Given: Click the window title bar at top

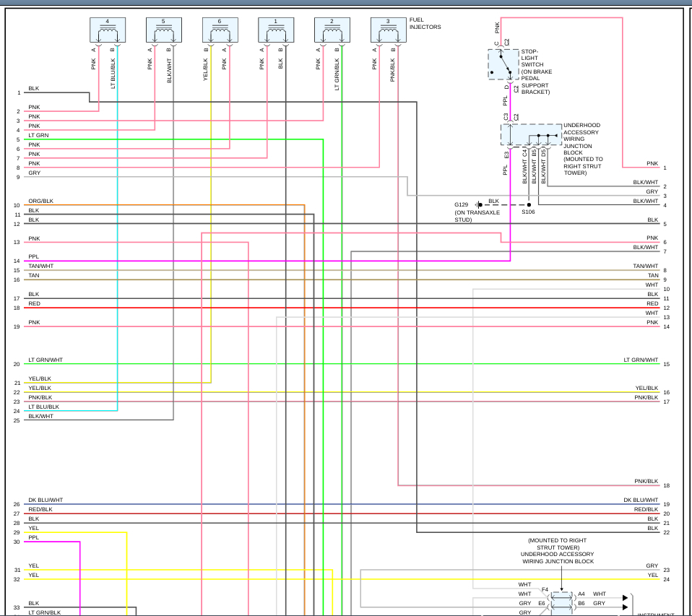Looking at the screenshot, I should (346, 3).
